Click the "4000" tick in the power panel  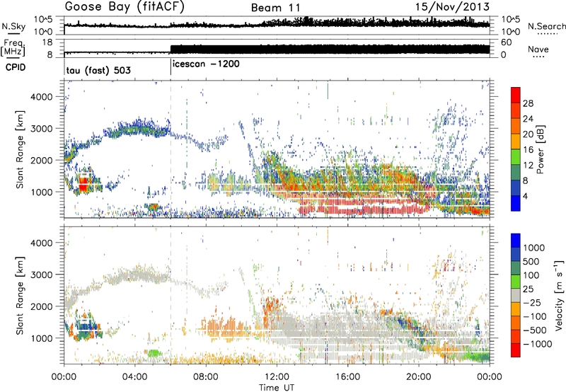coord(41,97)
